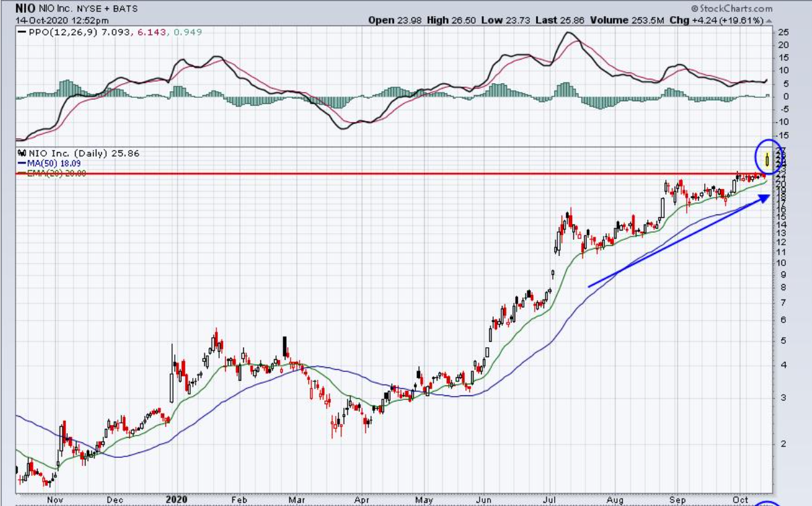Click the May label on date axis
This screenshot has height=506, width=812.
(x=425, y=500)
